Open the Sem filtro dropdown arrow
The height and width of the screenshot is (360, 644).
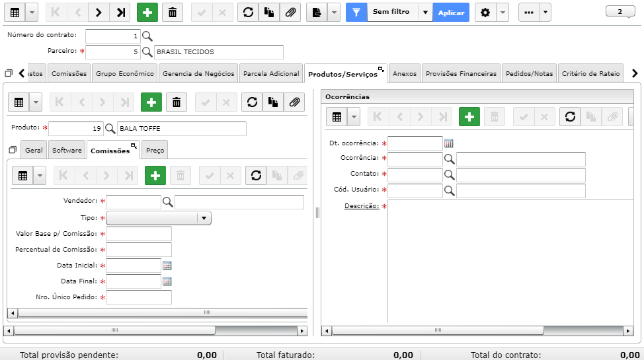coord(426,13)
